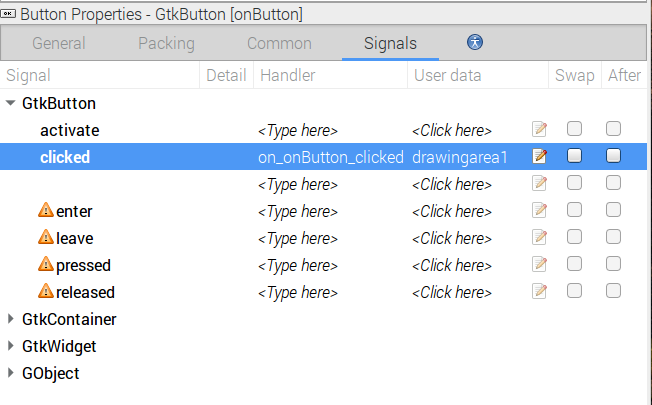Expand the GtkWidget signal group
The height and width of the screenshot is (405, 652).
[x=11, y=347]
